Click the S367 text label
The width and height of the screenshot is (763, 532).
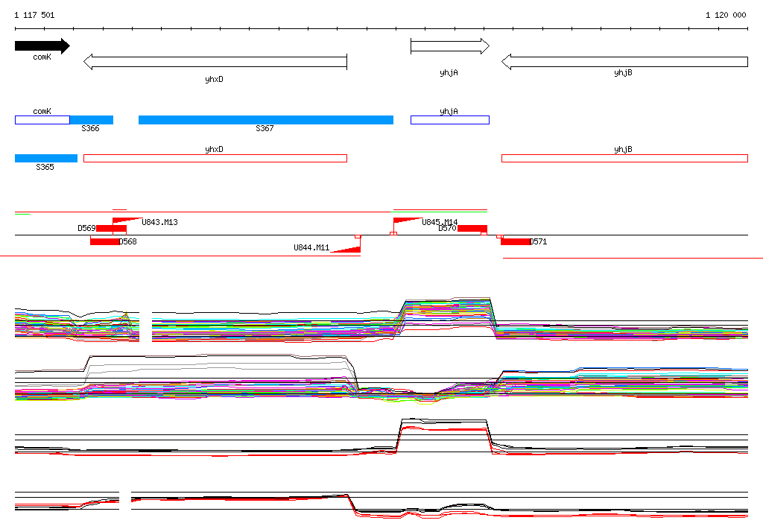265,128
